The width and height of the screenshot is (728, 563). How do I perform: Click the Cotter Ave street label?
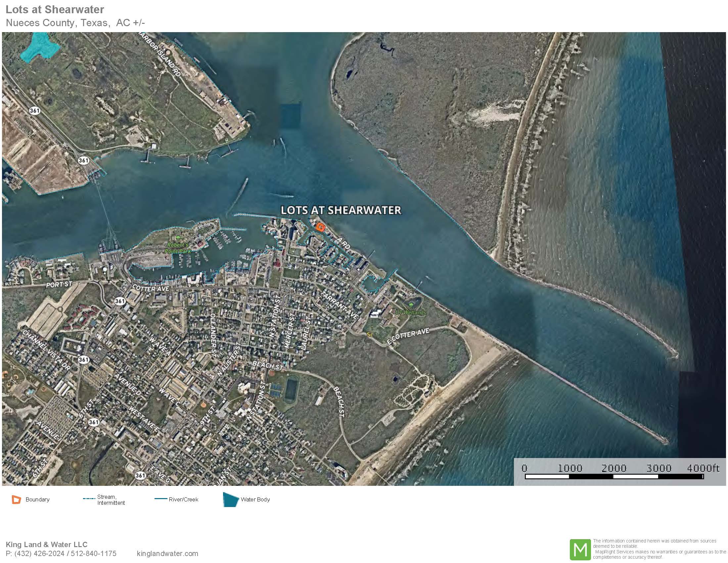click(x=151, y=288)
